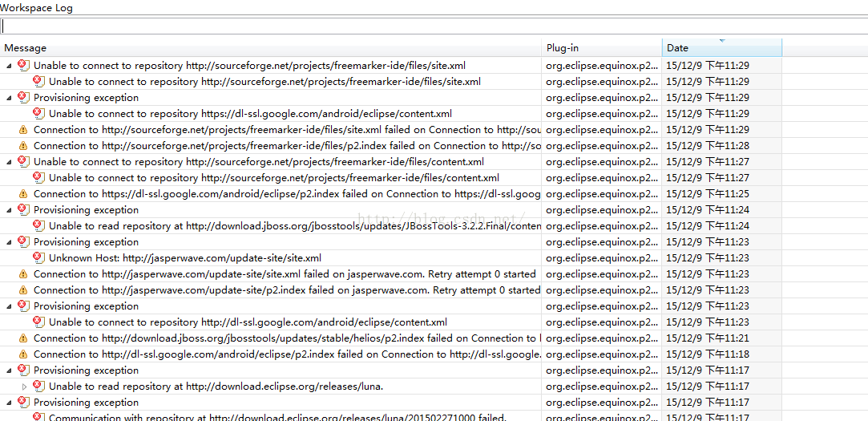The image size is (868, 421).
Task: Select jboss stable/helios p2.index connection failed message
Action: click(287, 338)
